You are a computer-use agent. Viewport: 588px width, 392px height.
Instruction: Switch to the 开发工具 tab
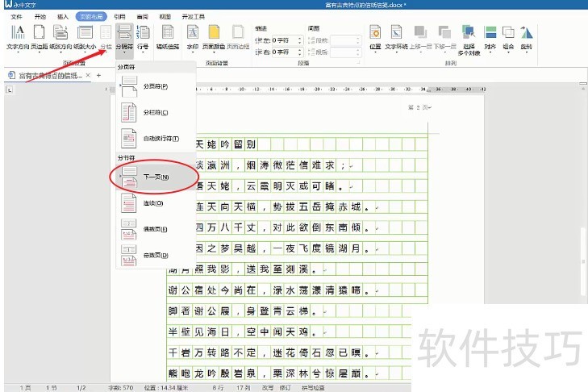(x=194, y=16)
